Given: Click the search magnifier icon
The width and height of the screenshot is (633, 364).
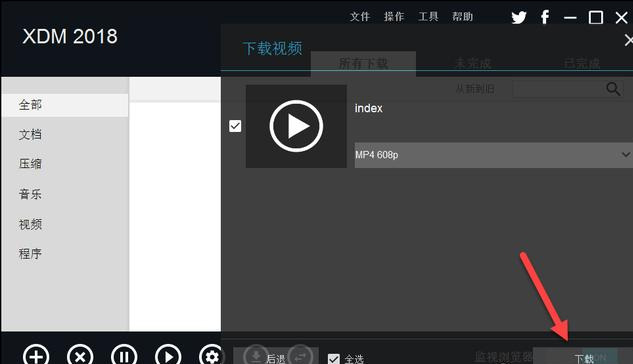Looking at the screenshot, I should (x=613, y=89).
